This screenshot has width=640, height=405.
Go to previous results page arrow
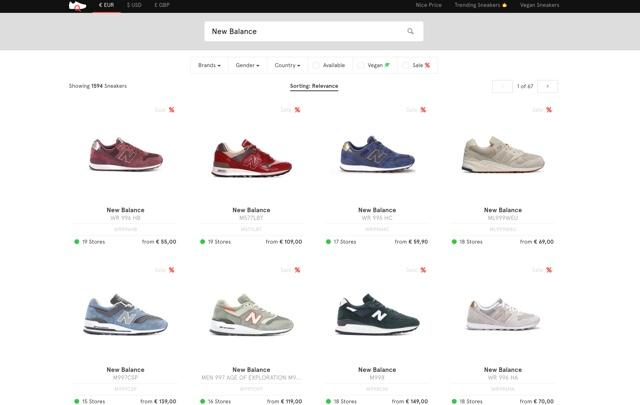pos(502,86)
